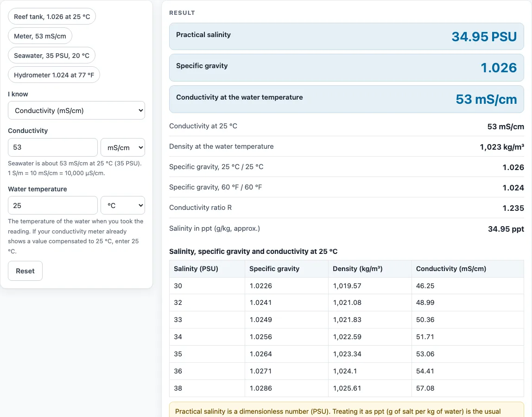Click density cell 1,022.59
The image size is (532, 417).
370,337
